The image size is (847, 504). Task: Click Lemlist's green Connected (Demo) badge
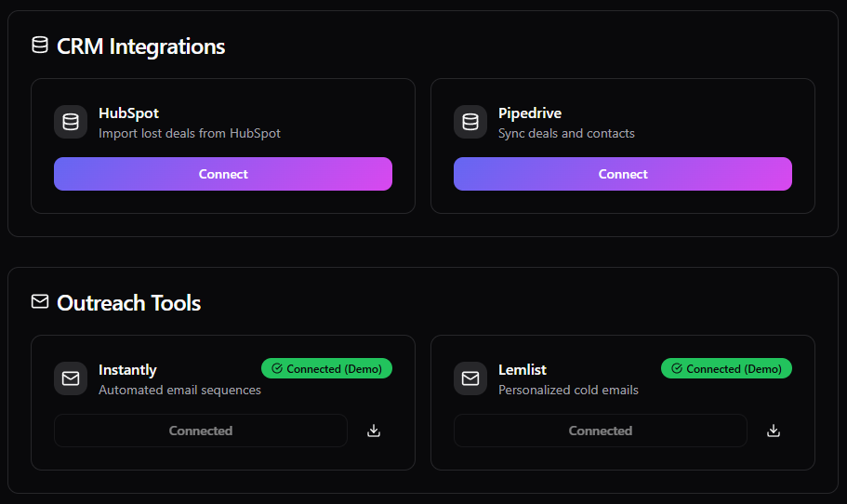(x=726, y=369)
